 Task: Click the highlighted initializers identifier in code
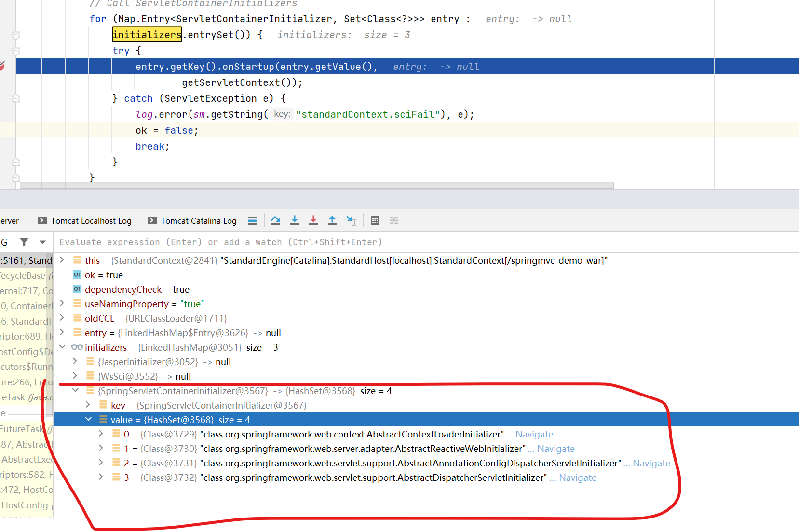[147, 35]
